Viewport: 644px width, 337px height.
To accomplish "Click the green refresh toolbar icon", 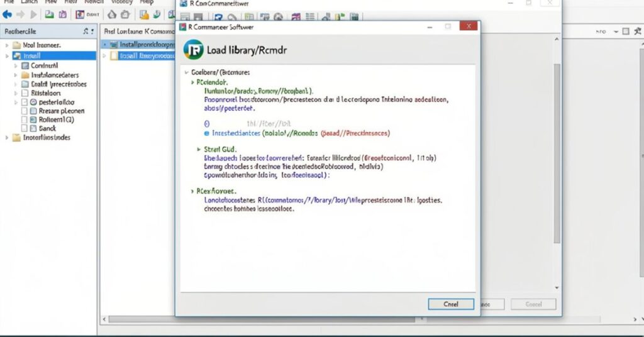I will (x=157, y=15).
